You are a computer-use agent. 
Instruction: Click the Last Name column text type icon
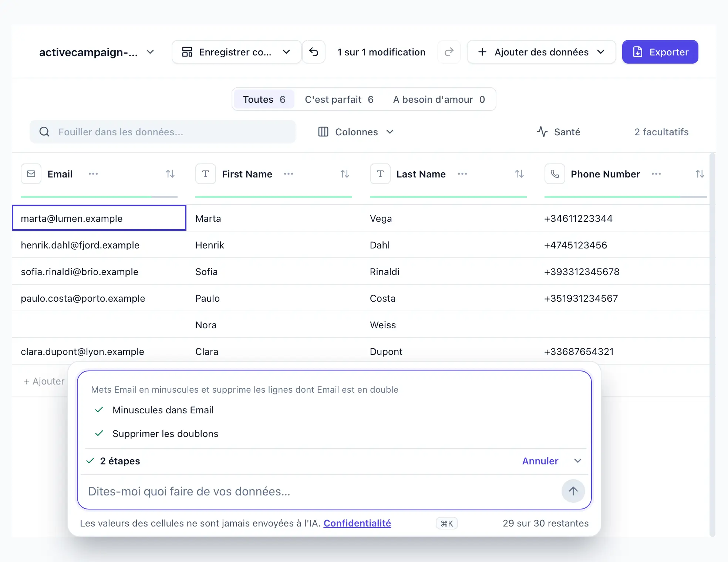click(380, 174)
